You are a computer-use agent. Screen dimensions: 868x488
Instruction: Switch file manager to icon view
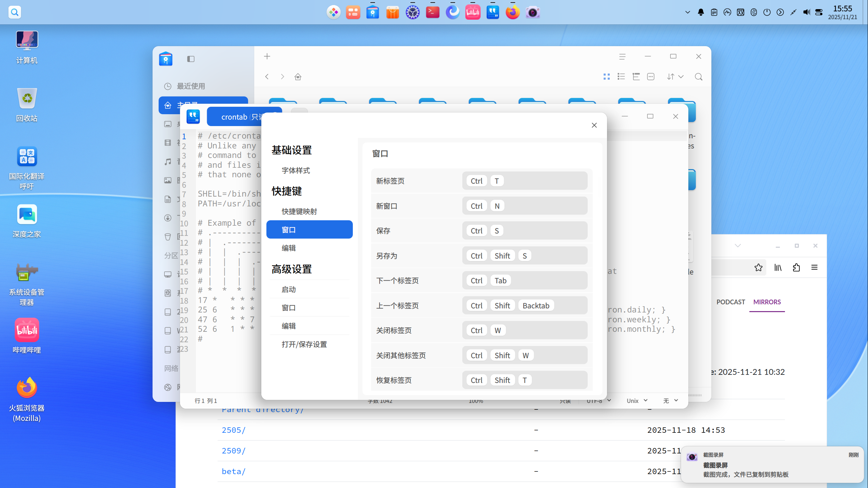coord(607,77)
